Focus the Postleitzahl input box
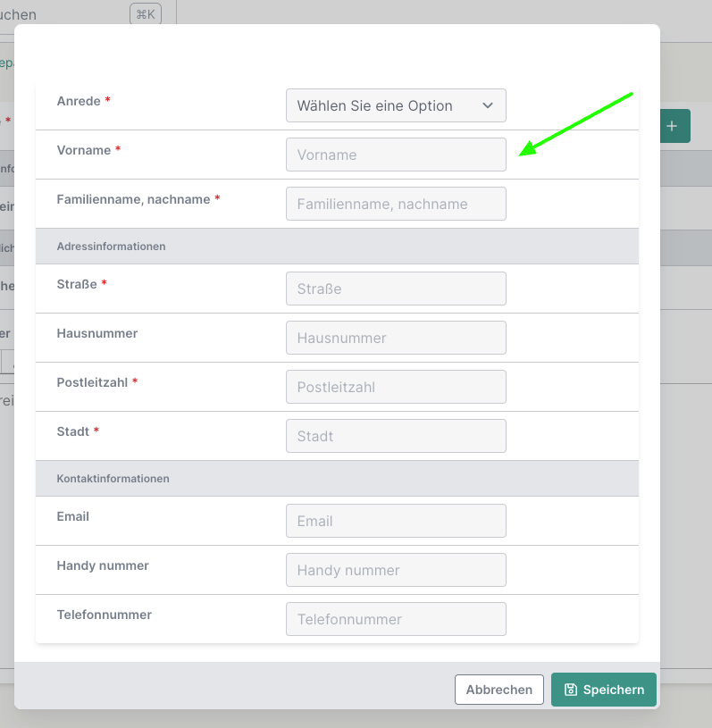Screen dimensions: 712x728 click(396, 387)
